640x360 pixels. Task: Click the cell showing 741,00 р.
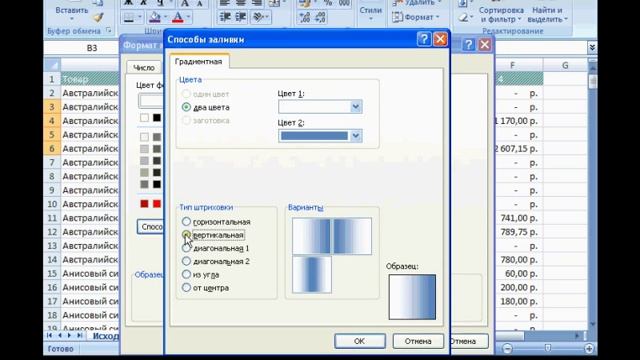(x=518, y=218)
